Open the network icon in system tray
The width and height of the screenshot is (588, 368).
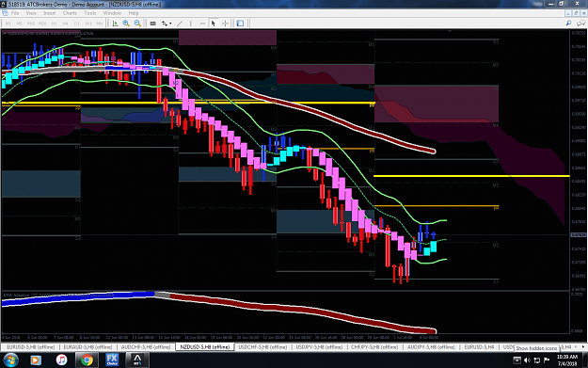[x=536, y=360]
